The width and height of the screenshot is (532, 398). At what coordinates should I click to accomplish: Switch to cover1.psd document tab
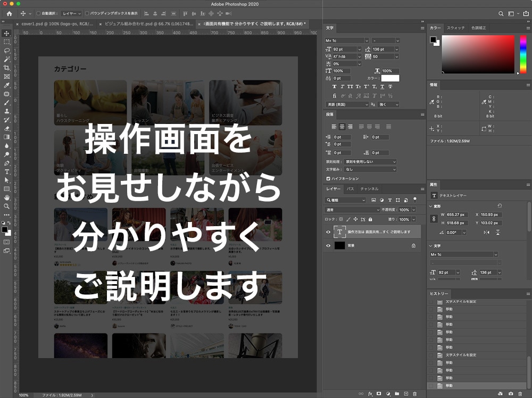tap(57, 24)
